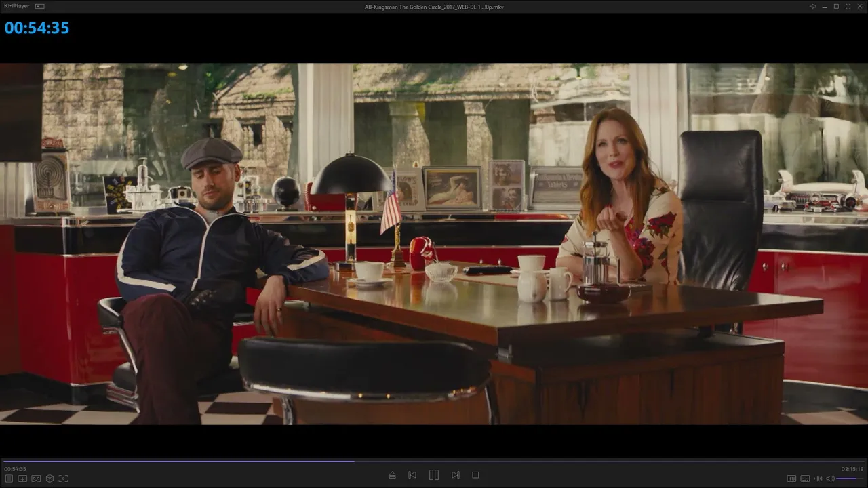Seek using the playback progress bar
Screen dimensions: 868x488
434,461
